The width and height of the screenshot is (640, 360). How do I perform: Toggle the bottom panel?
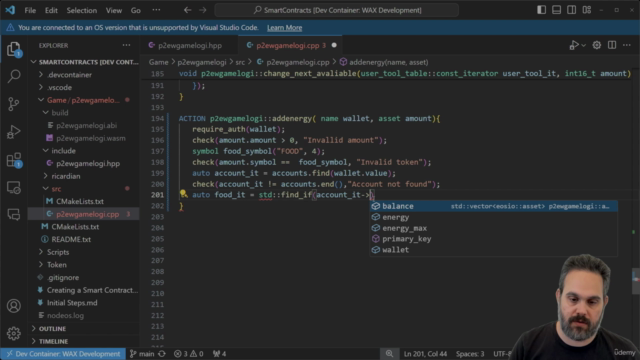tap(557, 10)
